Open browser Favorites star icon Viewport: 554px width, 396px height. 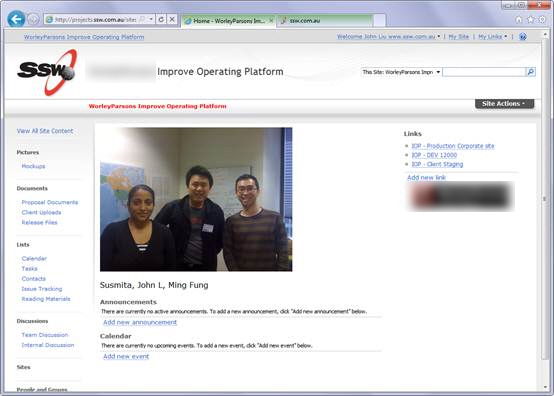[531, 20]
